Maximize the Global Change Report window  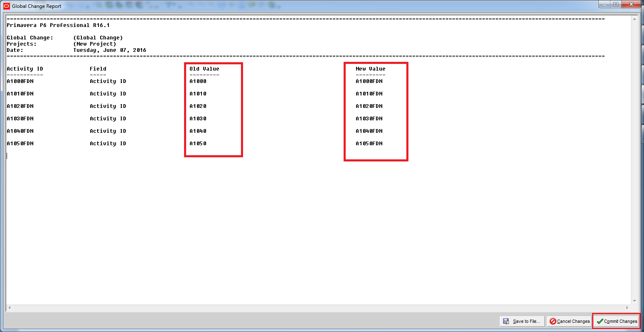coord(616,5)
